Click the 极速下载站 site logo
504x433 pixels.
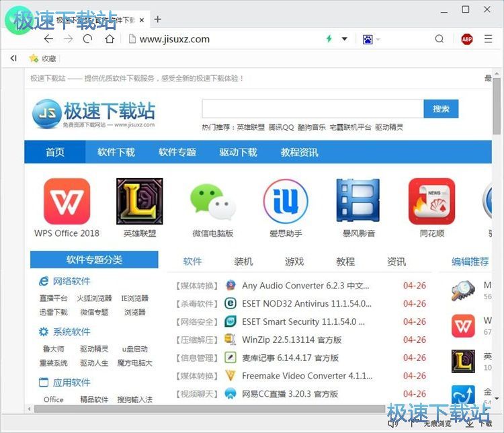click(93, 113)
